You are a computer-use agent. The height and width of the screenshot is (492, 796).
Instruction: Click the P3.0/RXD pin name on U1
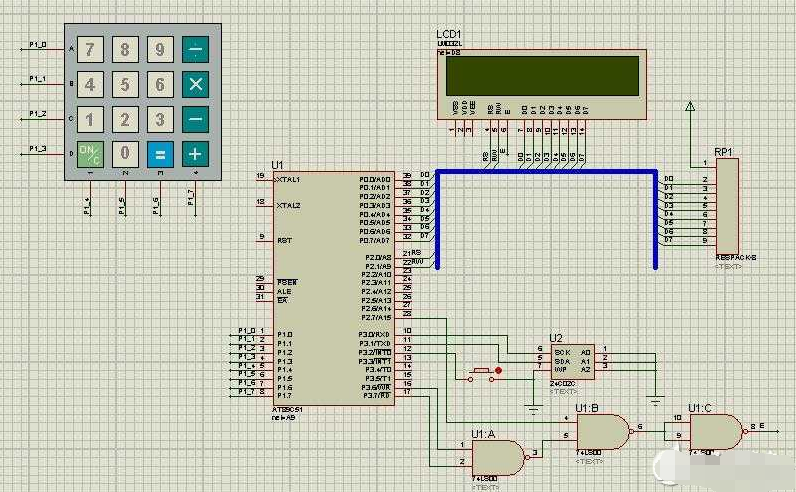374,335
